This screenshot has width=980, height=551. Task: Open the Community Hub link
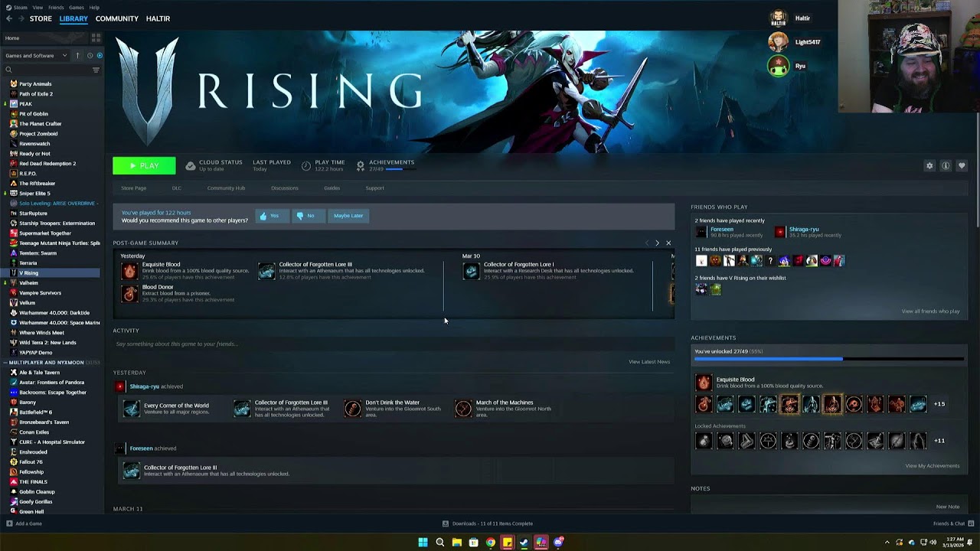click(226, 188)
